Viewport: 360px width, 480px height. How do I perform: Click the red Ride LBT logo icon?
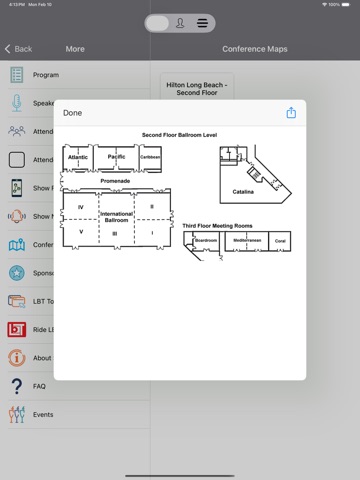click(17, 330)
